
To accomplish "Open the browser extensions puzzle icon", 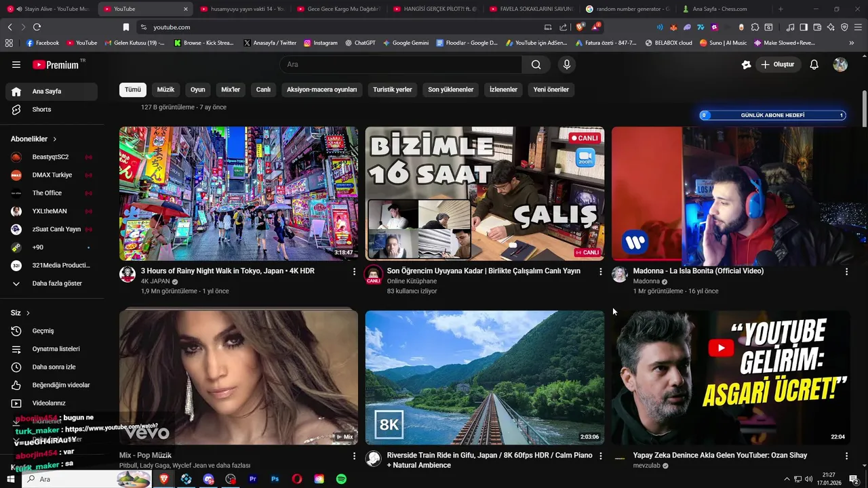I will pyautogui.click(x=755, y=27).
